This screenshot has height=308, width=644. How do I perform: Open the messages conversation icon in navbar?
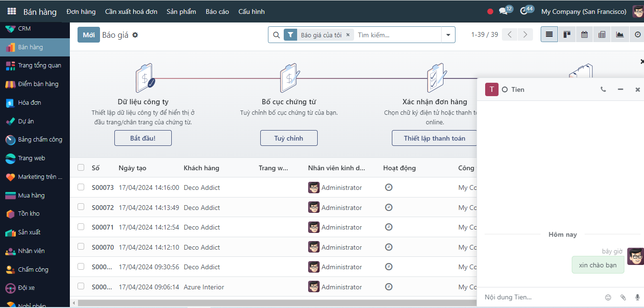click(503, 11)
